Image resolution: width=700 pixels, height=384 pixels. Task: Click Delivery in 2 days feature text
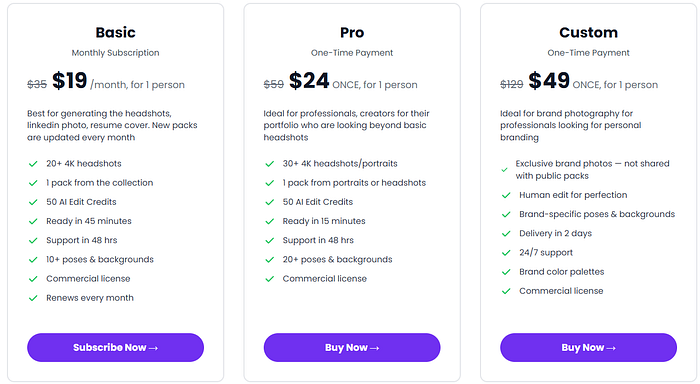(555, 234)
